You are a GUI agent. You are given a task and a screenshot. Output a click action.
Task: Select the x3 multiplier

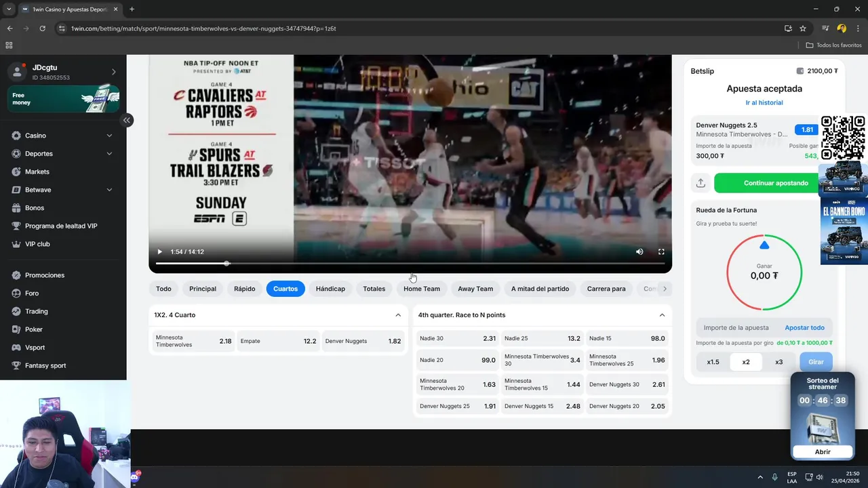click(x=778, y=362)
